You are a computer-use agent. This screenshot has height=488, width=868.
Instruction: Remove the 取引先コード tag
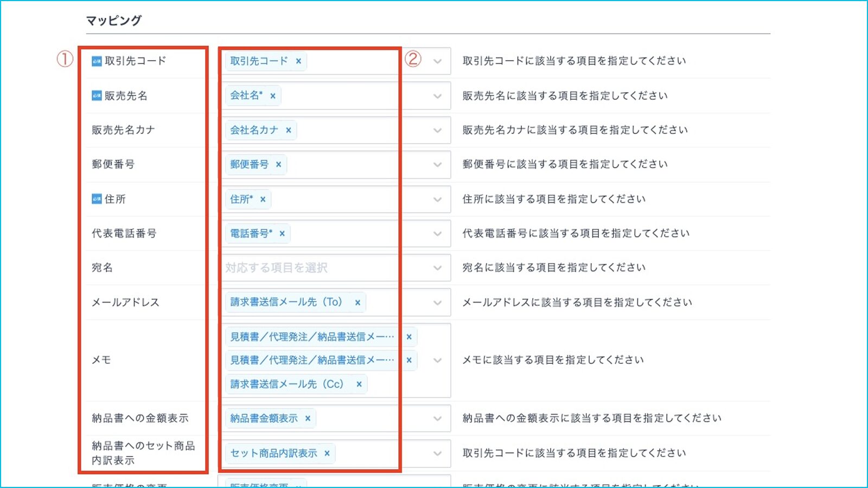pos(298,61)
